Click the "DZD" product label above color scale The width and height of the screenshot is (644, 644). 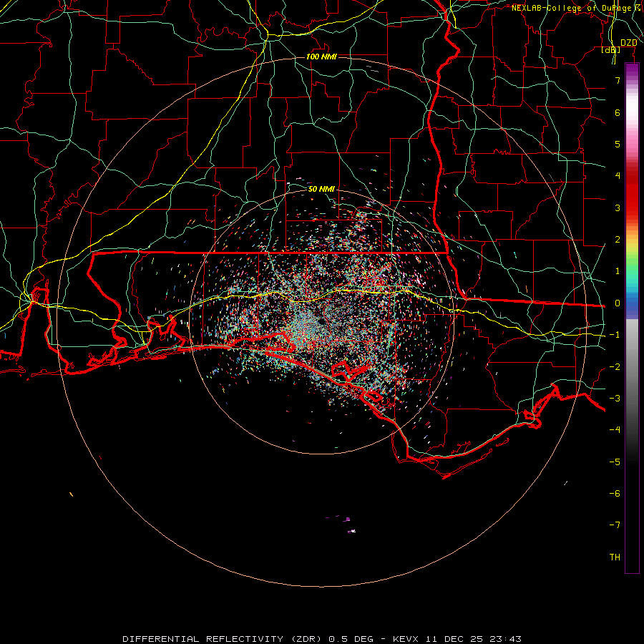click(x=629, y=43)
